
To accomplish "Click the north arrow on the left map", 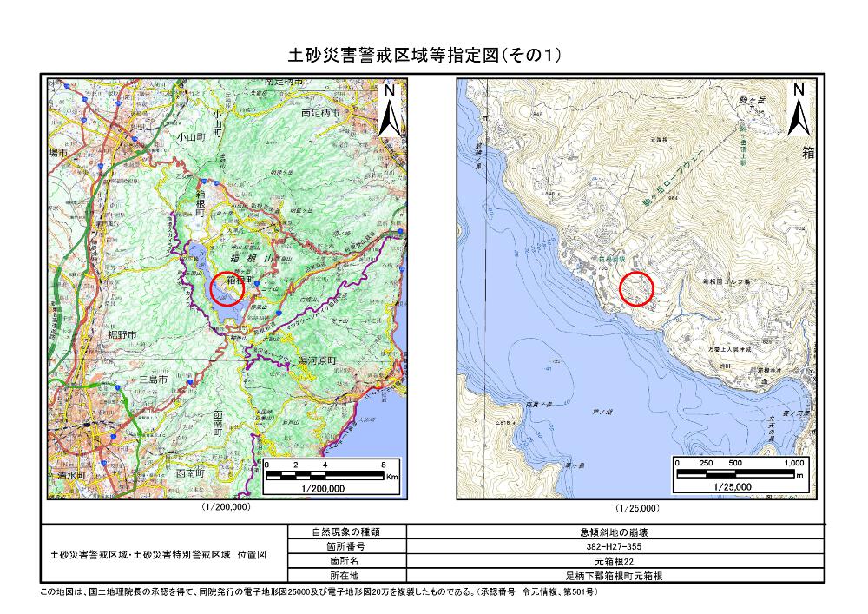I will click(x=391, y=109).
